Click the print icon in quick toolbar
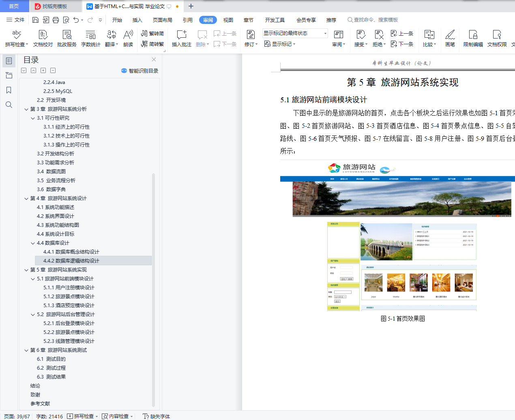The image size is (515, 420). [x=56, y=20]
